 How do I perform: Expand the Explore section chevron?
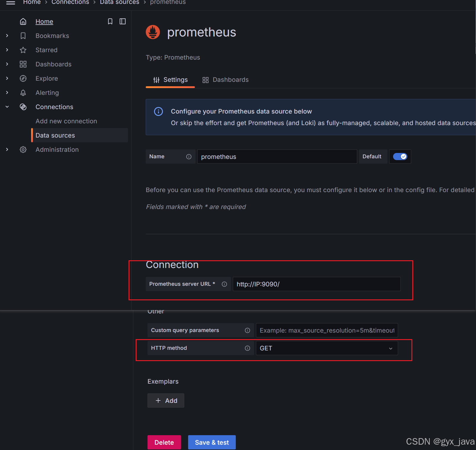[x=7, y=79]
